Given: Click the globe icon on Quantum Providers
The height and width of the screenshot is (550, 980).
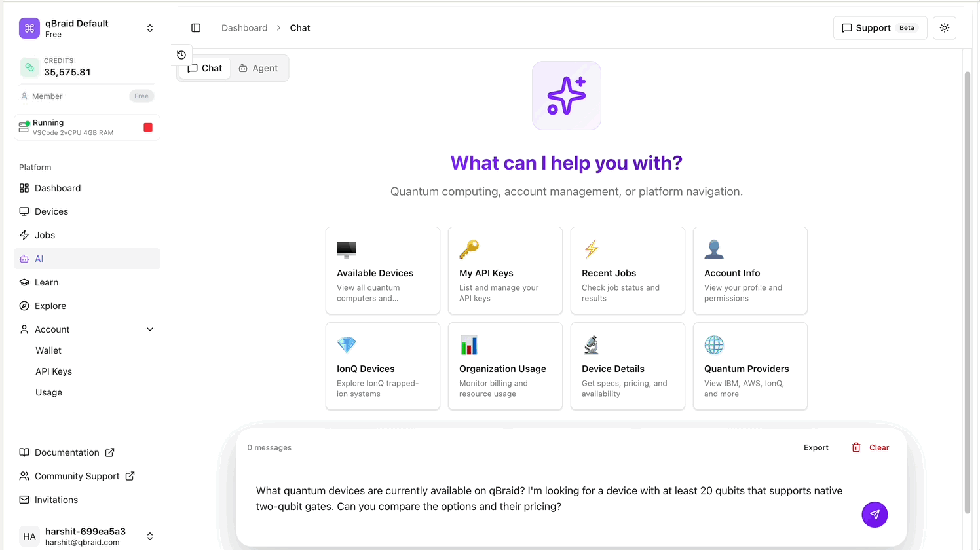Looking at the screenshot, I should (714, 345).
